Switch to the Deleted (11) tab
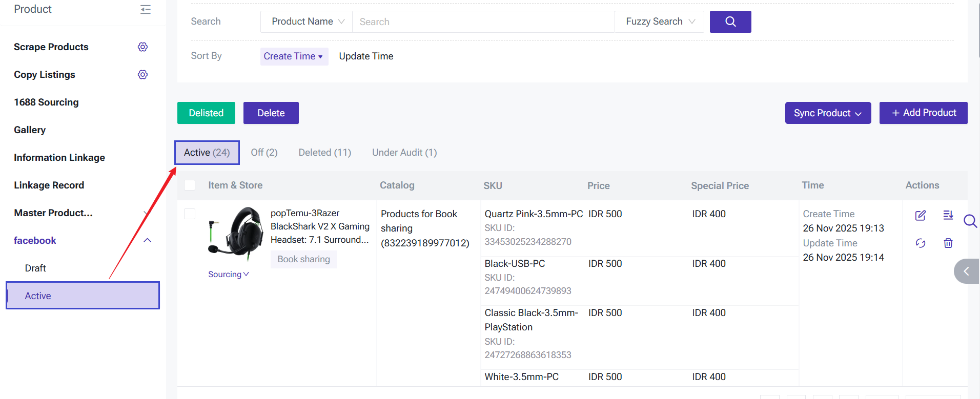The width and height of the screenshot is (980, 399). pyautogui.click(x=324, y=153)
